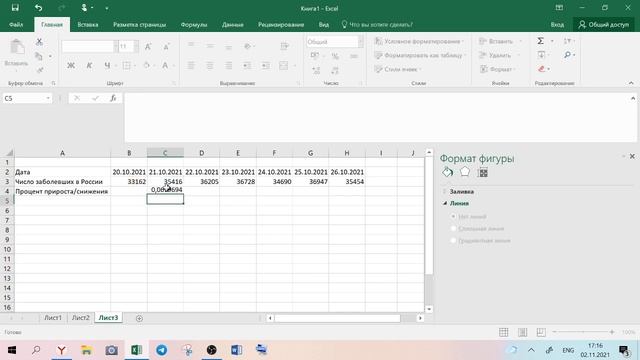
Task: Open sheet tab Лист2
Action: pyautogui.click(x=80, y=318)
